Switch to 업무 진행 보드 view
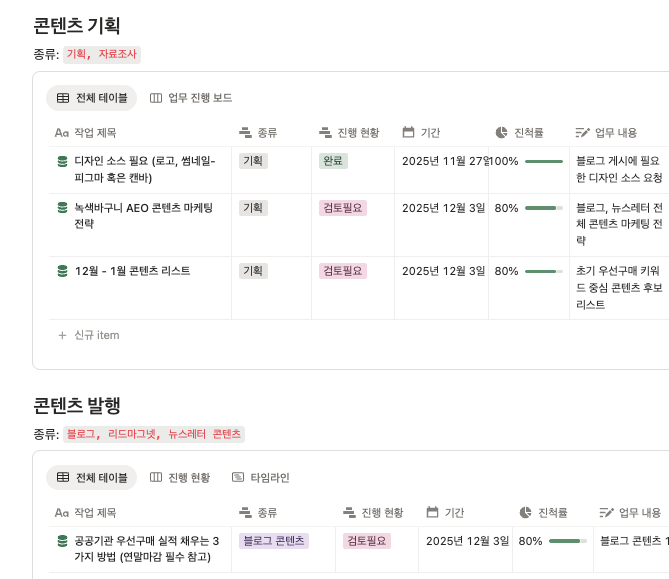The height and width of the screenshot is (579, 669). coord(191,98)
